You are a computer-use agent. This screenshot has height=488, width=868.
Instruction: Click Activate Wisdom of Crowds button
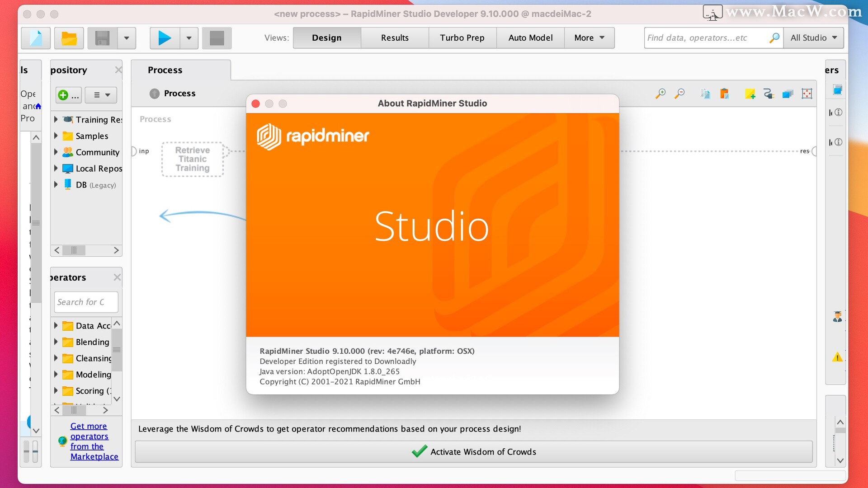pos(473,451)
